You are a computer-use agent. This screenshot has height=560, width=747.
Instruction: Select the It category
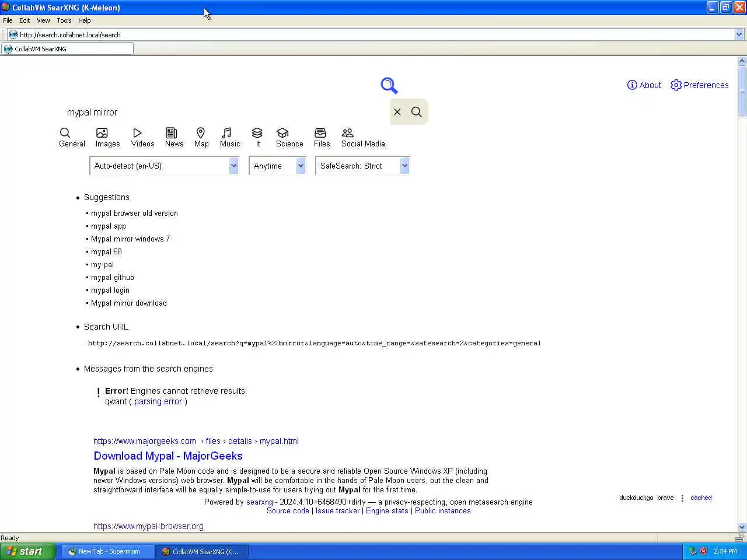tap(257, 138)
